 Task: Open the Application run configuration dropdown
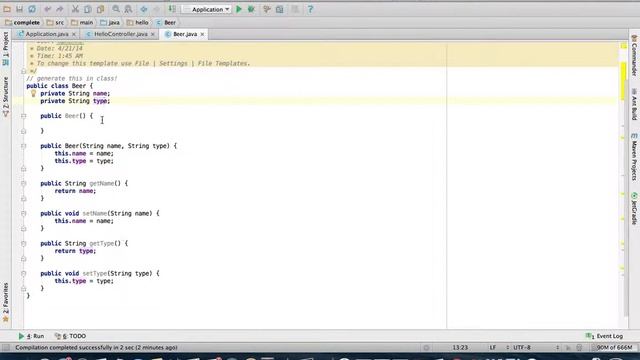point(207,9)
